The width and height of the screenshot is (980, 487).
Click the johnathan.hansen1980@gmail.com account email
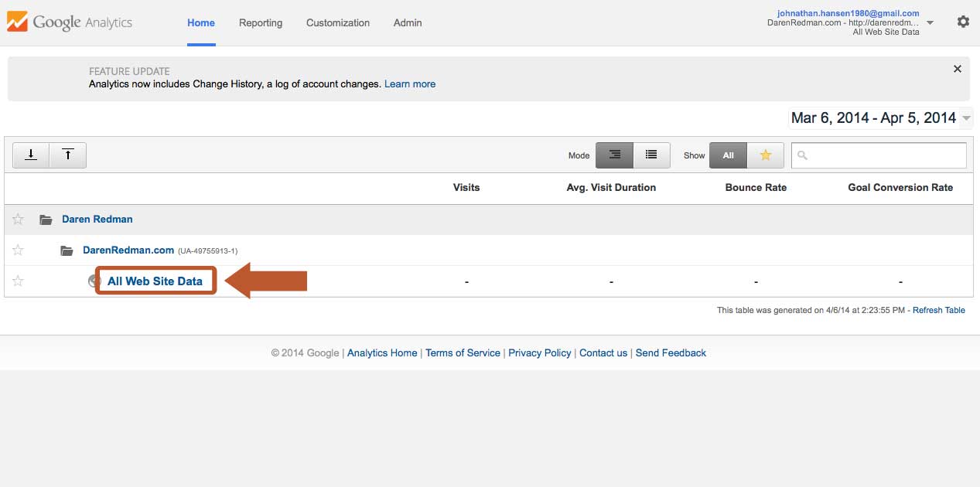(x=849, y=13)
